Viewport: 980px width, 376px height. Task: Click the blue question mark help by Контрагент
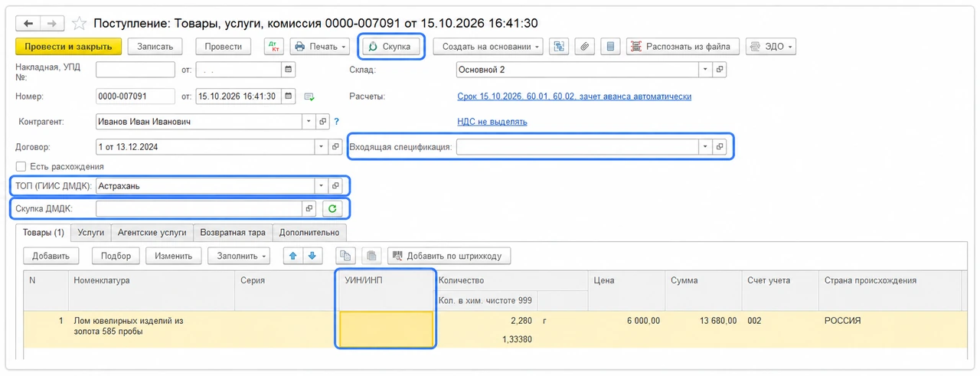tap(336, 122)
